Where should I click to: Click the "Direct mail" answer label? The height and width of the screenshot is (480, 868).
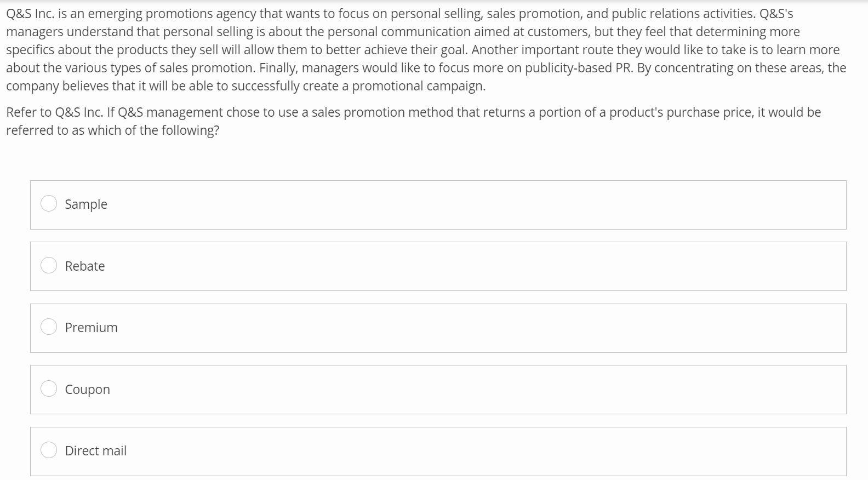(96, 451)
